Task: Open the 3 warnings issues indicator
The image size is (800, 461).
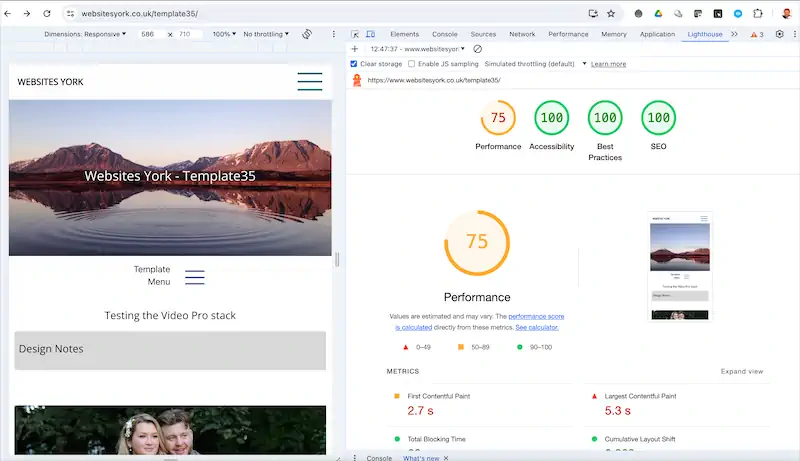Action: pos(757,34)
